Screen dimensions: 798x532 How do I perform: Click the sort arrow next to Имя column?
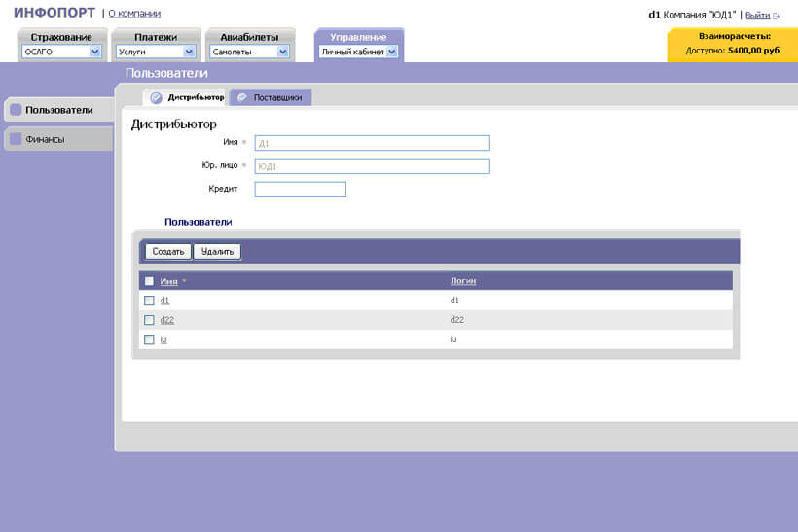pyautogui.click(x=185, y=281)
